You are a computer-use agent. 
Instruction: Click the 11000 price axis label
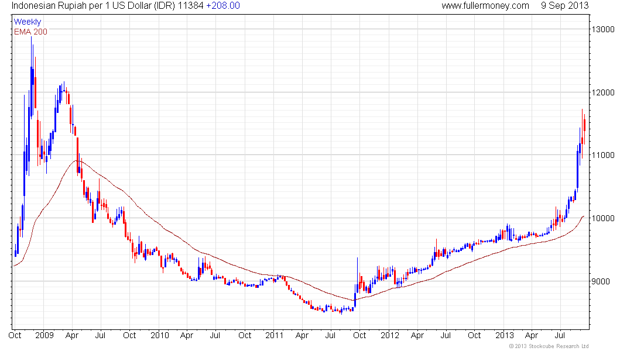coord(603,155)
